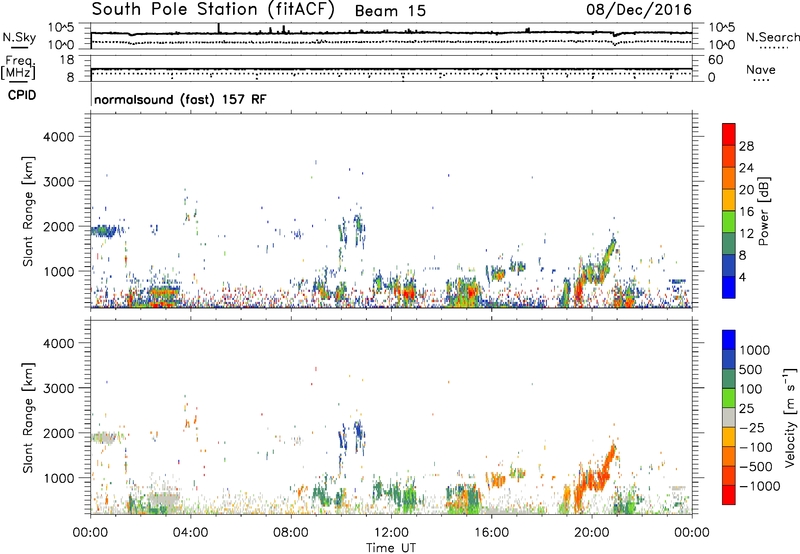800x554 pixels.
Task: Click the -500 value on the velocity colorbar
Action: click(x=756, y=466)
